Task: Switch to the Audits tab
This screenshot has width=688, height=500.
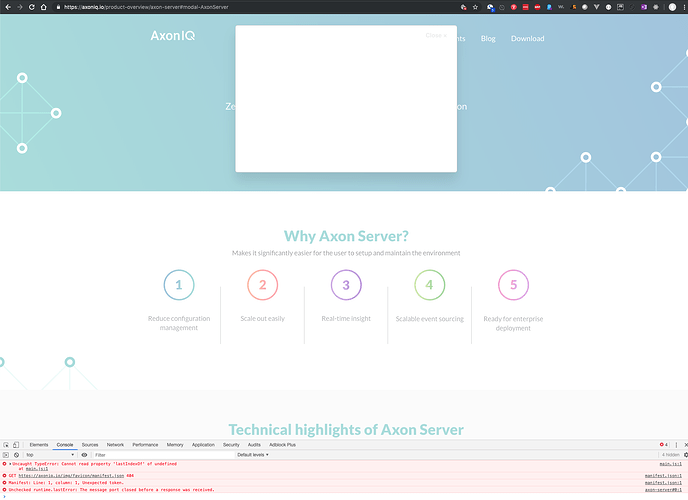Action: [254, 445]
